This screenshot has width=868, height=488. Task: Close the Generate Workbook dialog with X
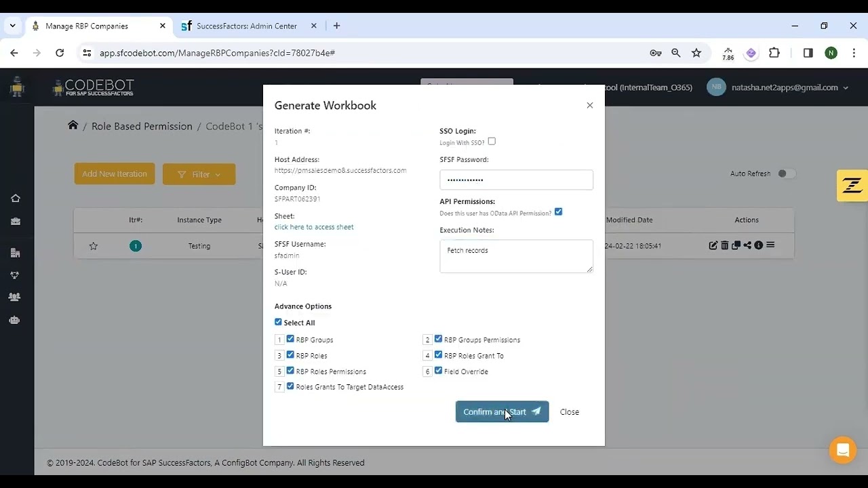pos(589,105)
